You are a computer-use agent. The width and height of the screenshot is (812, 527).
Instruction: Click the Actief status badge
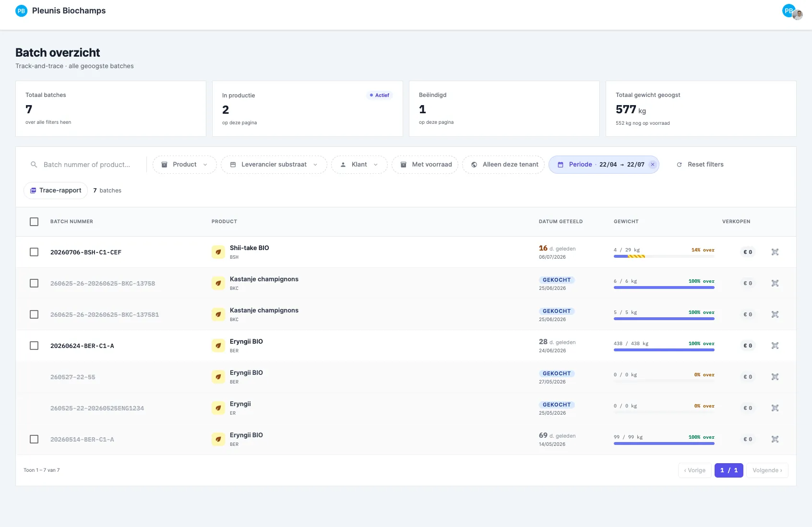click(x=380, y=95)
